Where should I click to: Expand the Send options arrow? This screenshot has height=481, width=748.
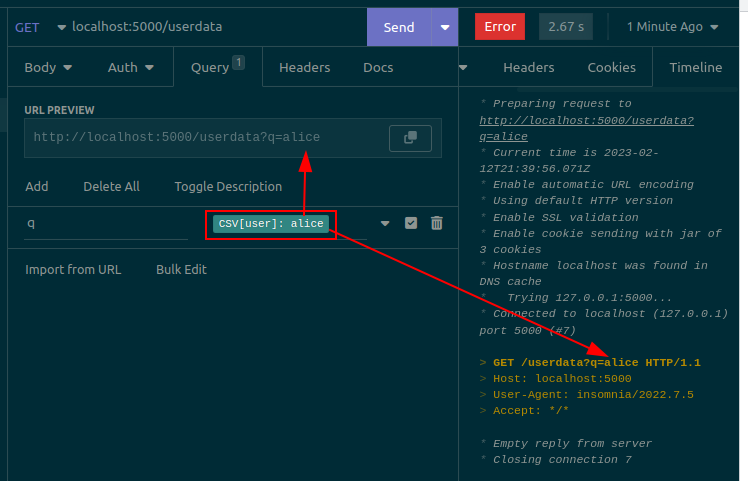pyautogui.click(x=445, y=27)
